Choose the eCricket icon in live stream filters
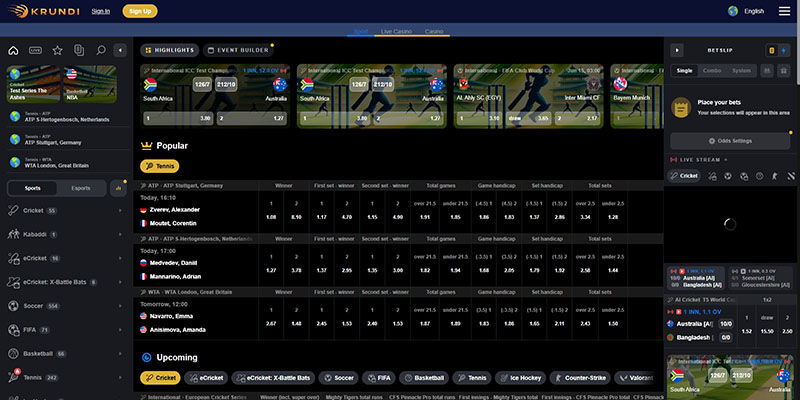The width and height of the screenshot is (800, 400). click(x=713, y=176)
